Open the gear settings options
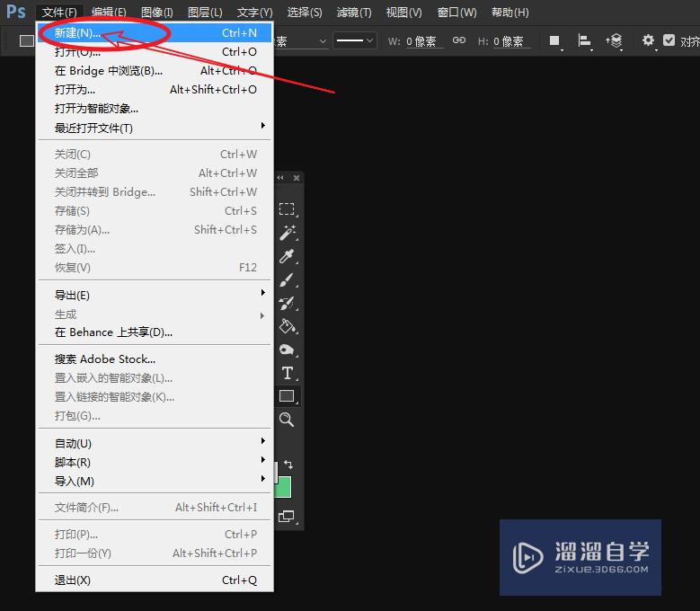 coord(648,40)
